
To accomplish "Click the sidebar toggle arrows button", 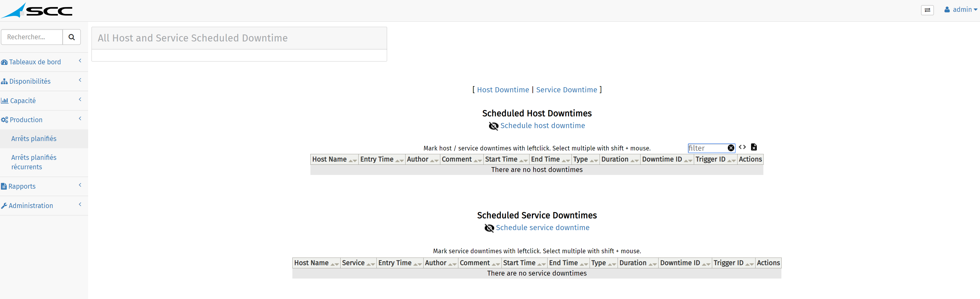I will tap(927, 10).
